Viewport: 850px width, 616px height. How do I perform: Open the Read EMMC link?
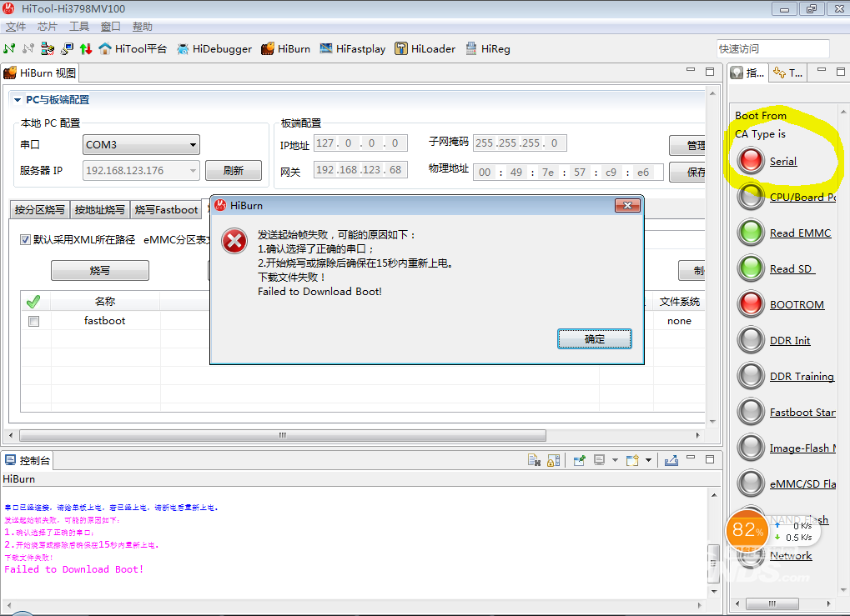(800, 233)
